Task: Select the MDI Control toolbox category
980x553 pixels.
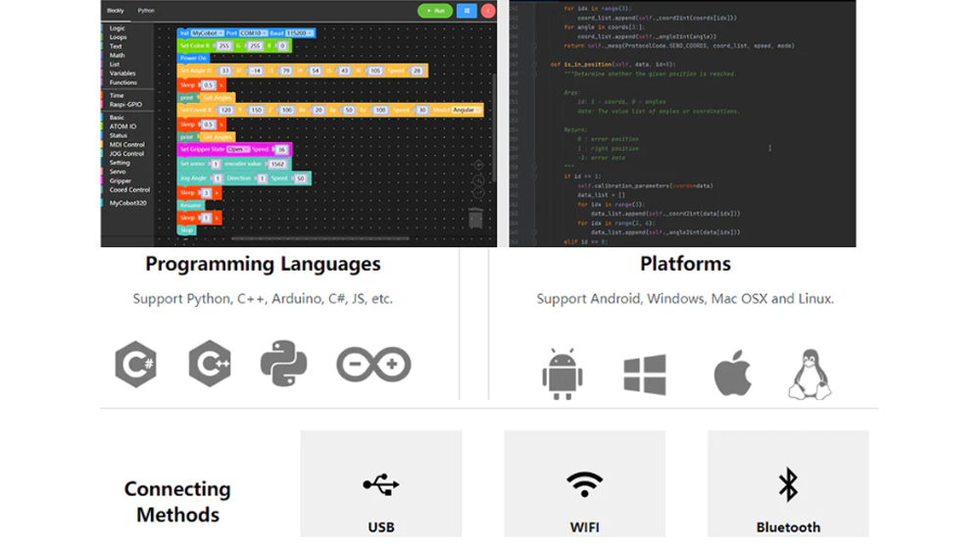Action: coord(126,144)
